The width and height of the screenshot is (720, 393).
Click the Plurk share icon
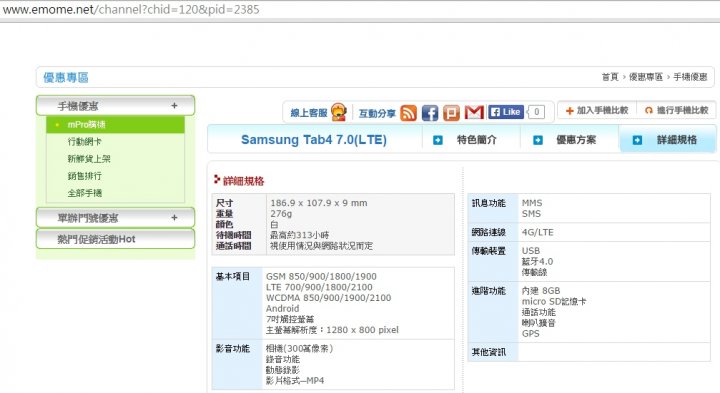click(x=451, y=113)
